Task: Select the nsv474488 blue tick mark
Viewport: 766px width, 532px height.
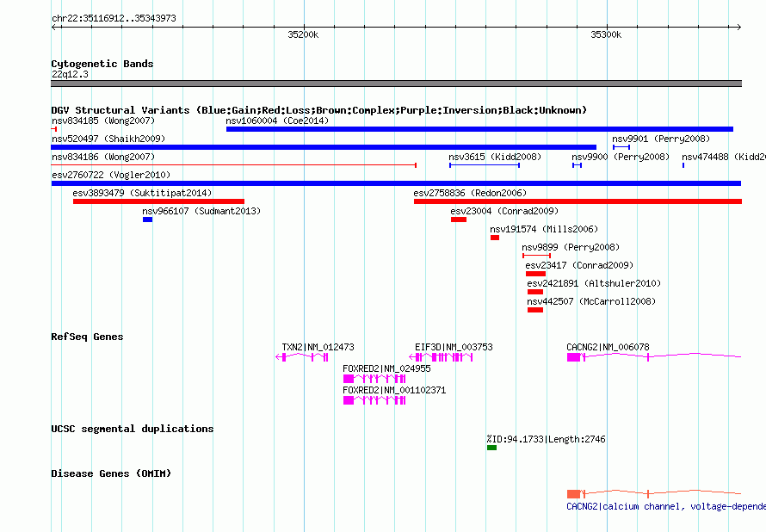Action: 683,165
